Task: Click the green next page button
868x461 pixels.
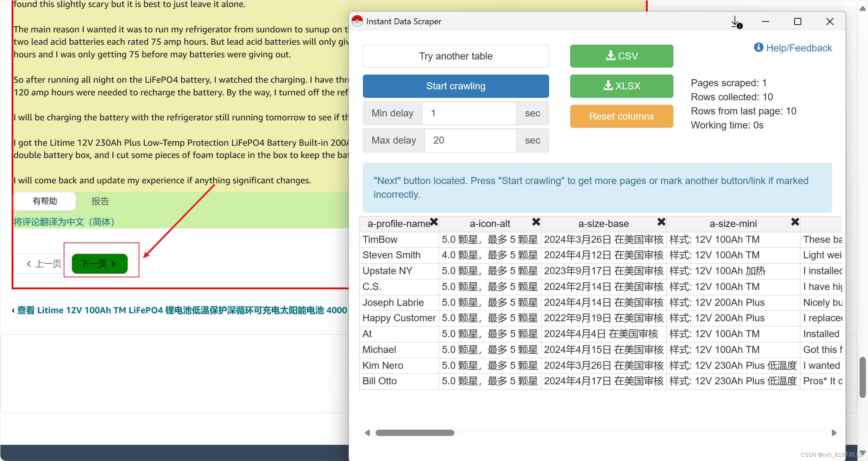Action: (x=100, y=264)
